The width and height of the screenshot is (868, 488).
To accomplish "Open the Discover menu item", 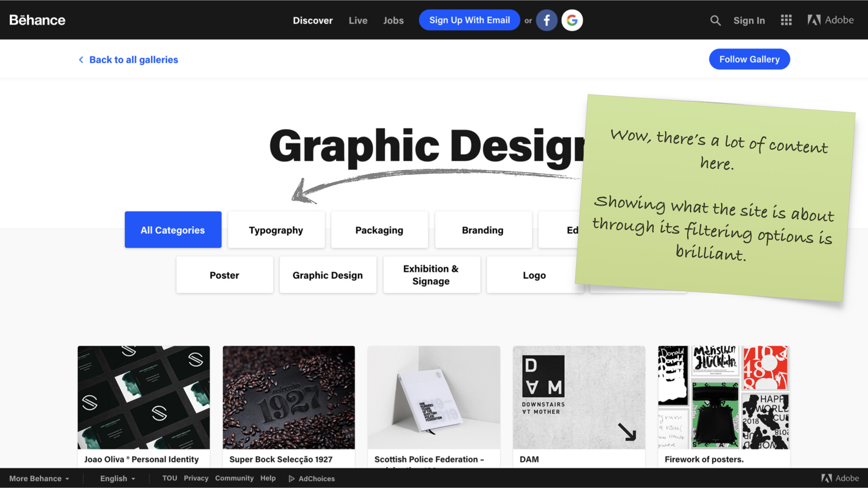I will coord(312,20).
